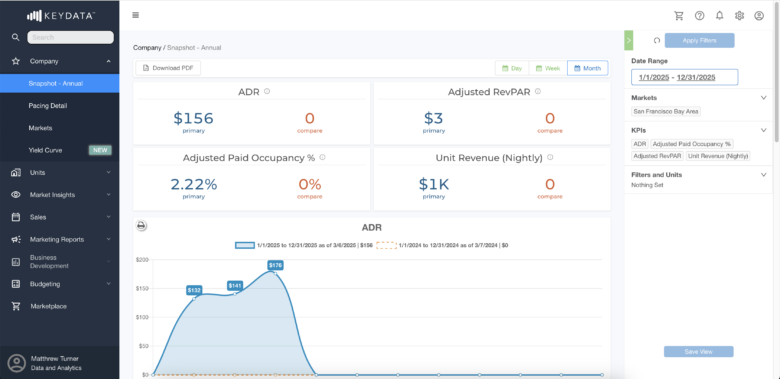This screenshot has height=379, width=780.
Task: Click the reset filters refresh icon
Action: pos(657,41)
